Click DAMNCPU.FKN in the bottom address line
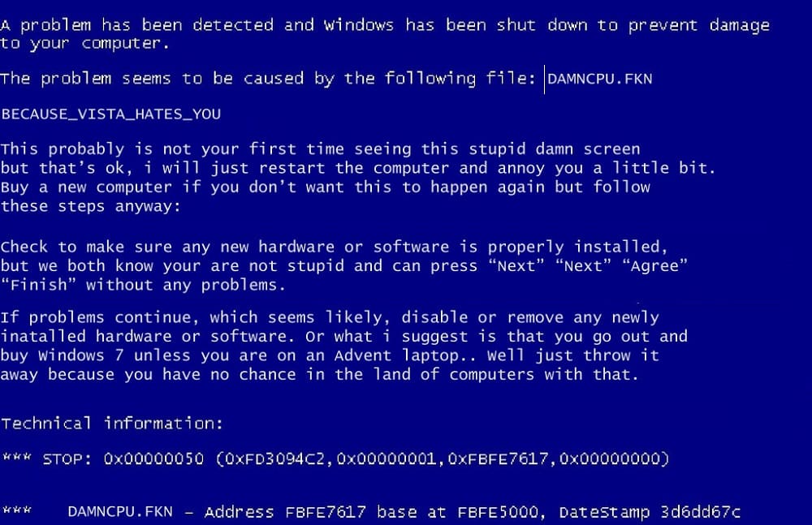Image resolution: width=812 pixels, height=525 pixels. [x=120, y=511]
